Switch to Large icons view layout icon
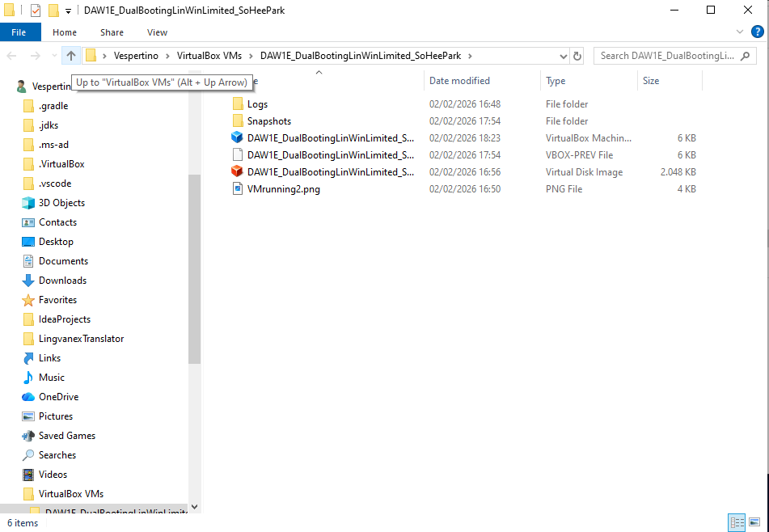This screenshot has width=769, height=532. click(x=754, y=522)
